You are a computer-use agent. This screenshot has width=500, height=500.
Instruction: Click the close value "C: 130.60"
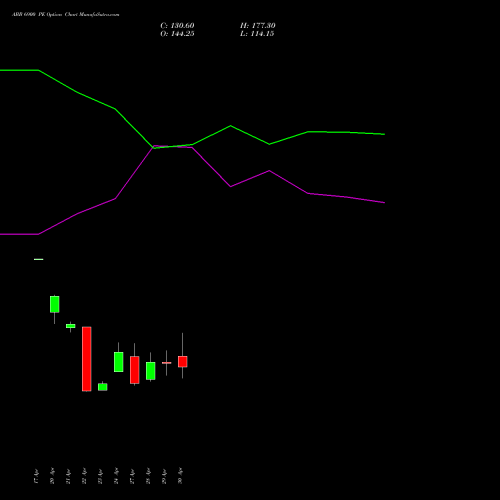(177, 26)
